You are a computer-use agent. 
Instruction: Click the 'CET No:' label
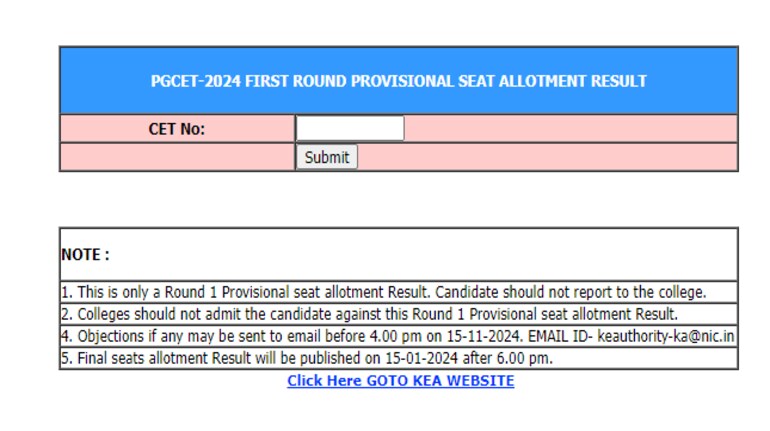pyautogui.click(x=177, y=129)
